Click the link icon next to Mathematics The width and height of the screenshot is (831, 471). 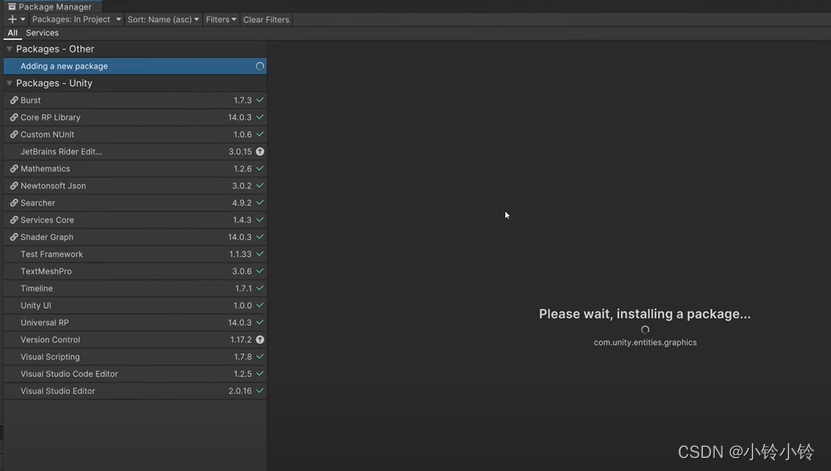14,168
